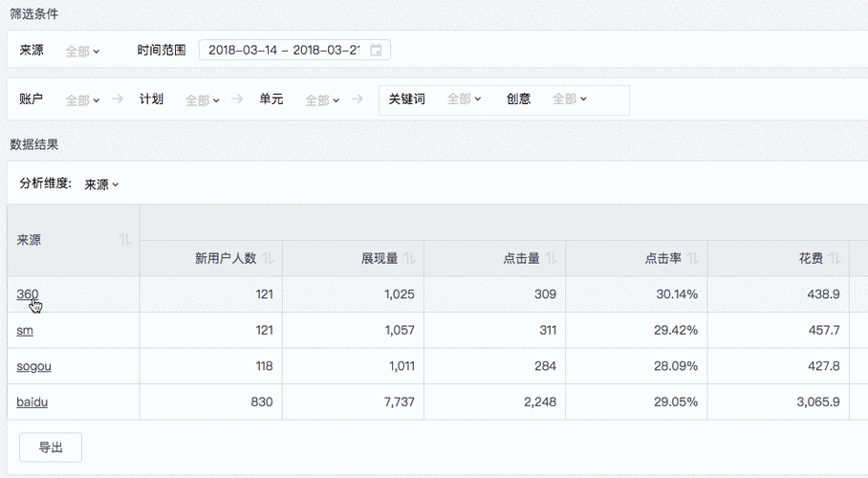Select the 284 clicks cell

click(x=495, y=366)
